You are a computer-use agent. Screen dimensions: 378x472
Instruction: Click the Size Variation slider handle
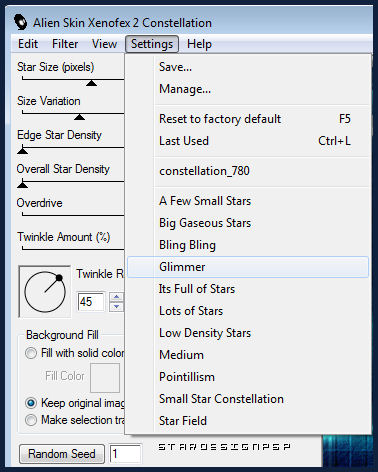[x=79, y=117]
